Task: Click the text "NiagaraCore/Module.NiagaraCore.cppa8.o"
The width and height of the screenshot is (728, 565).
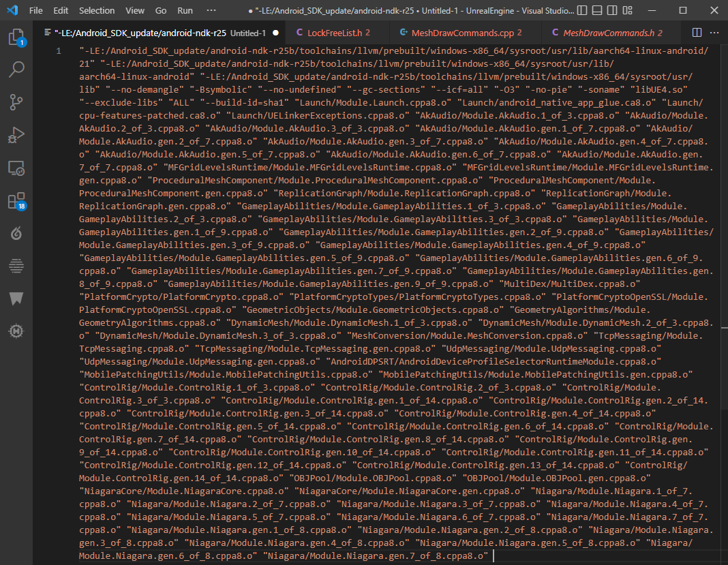Action: [x=184, y=491]
